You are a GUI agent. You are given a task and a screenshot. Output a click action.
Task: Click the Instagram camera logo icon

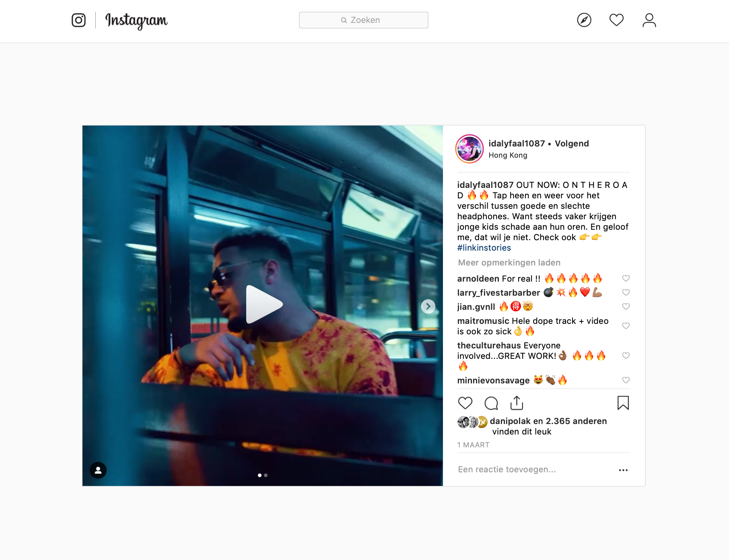tap(78, 20)
